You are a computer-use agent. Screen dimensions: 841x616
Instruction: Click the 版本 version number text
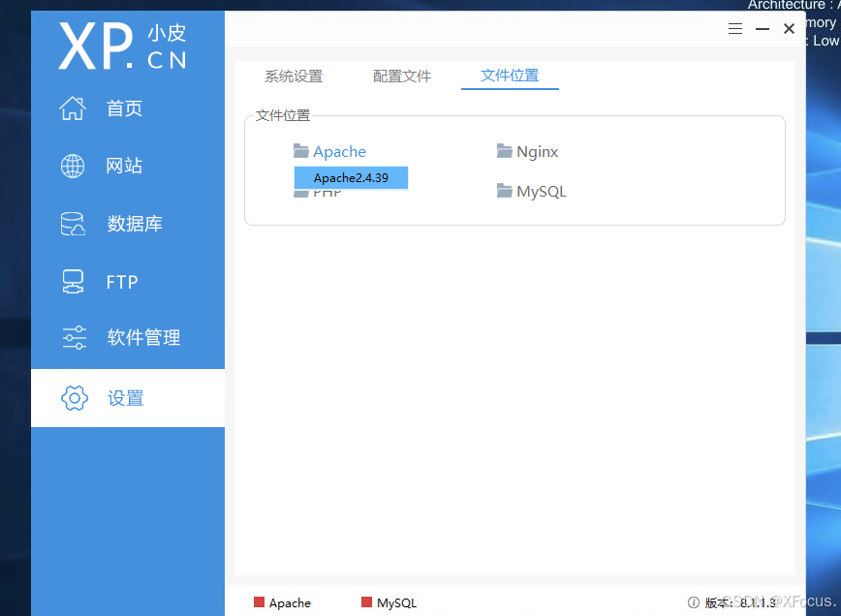point(740,602)
